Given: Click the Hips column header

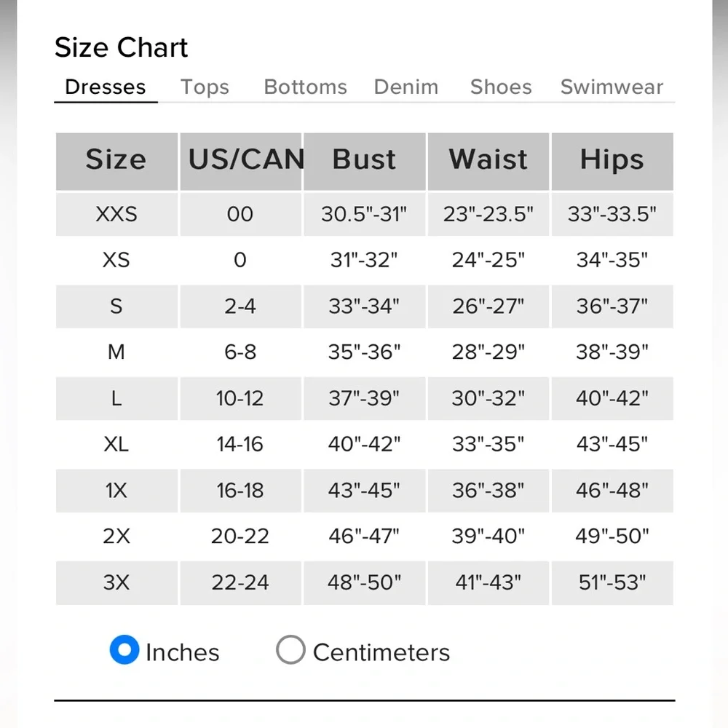Looking at the screenshot, I should tap(612, 161).
